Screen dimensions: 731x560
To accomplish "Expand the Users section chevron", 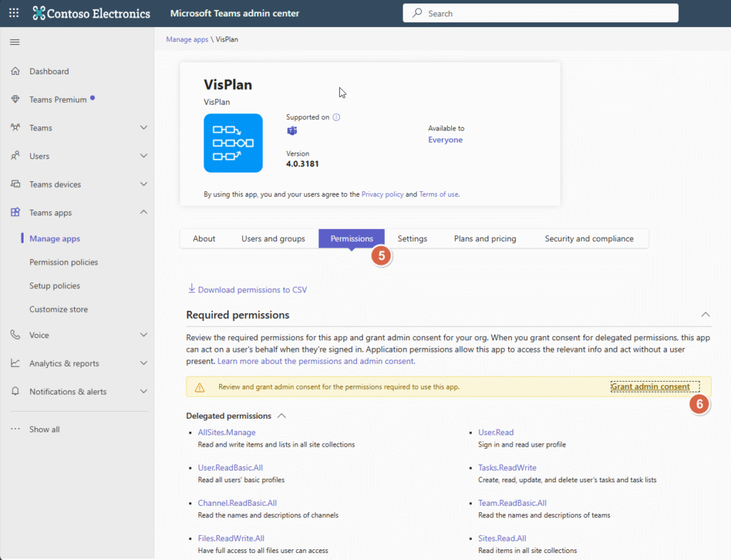I will click(143, 156).
